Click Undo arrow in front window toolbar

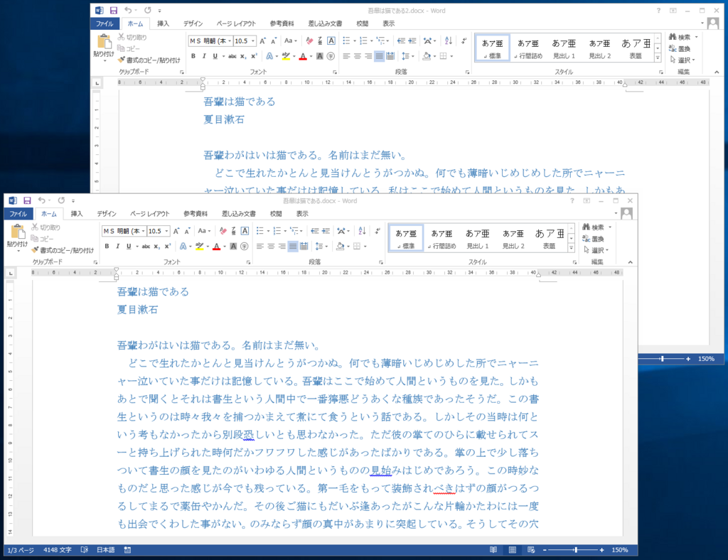click(x=41, y=200)
